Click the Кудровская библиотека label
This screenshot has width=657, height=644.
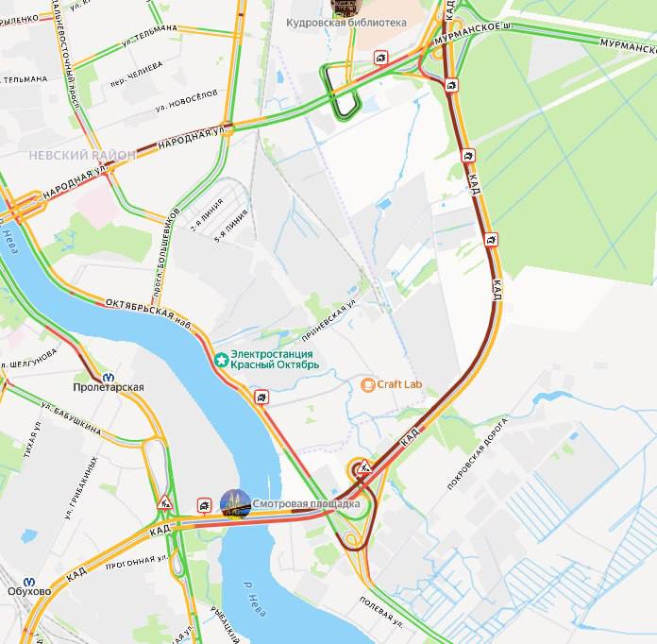coord(346,23)
